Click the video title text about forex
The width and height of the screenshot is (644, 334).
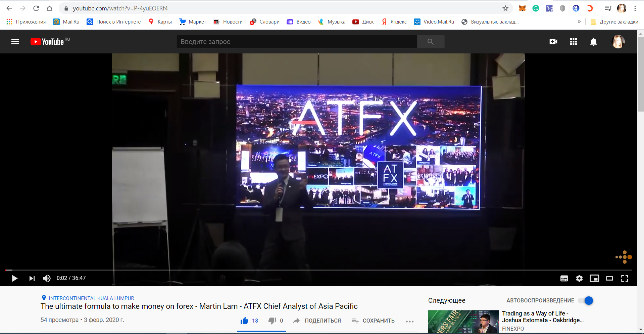[199, 306]
